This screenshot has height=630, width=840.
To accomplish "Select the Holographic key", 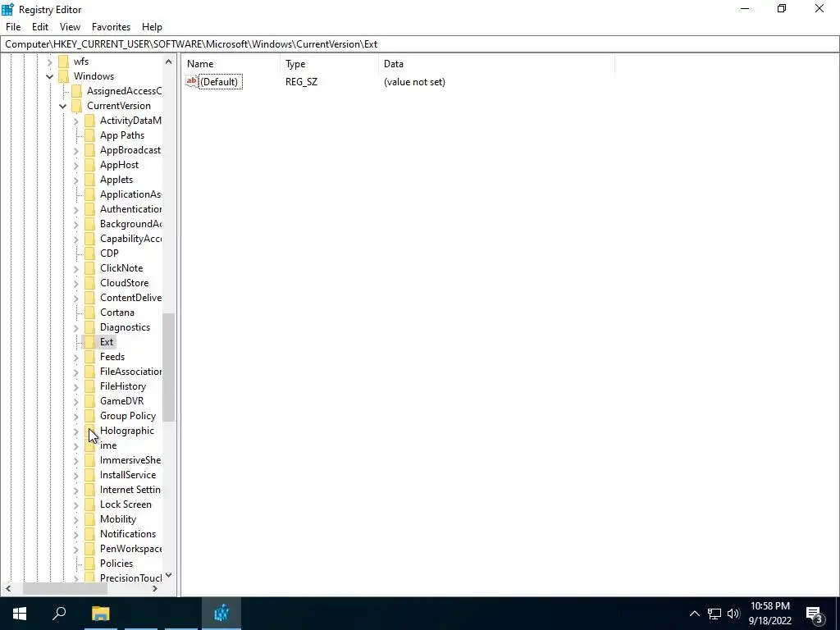I will coord(127,431).
